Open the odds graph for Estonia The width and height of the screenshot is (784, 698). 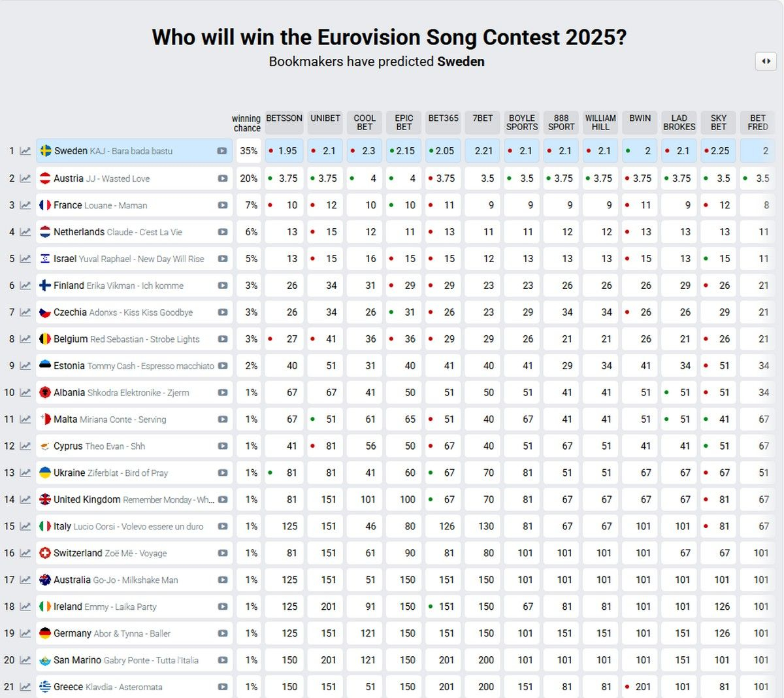pos(25,366)
